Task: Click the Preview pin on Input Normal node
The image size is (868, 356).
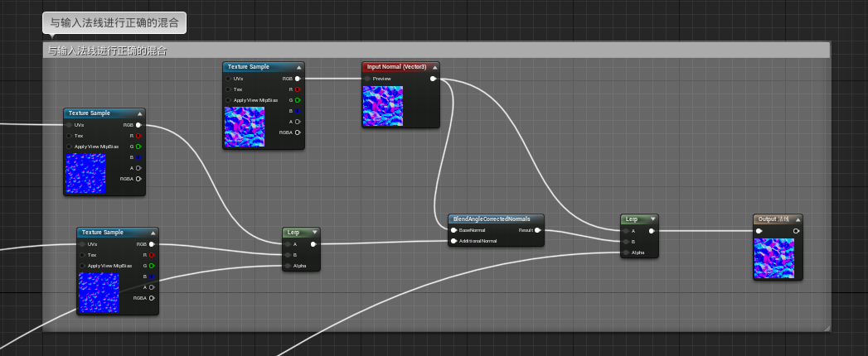Action: [x=367, y=79]
